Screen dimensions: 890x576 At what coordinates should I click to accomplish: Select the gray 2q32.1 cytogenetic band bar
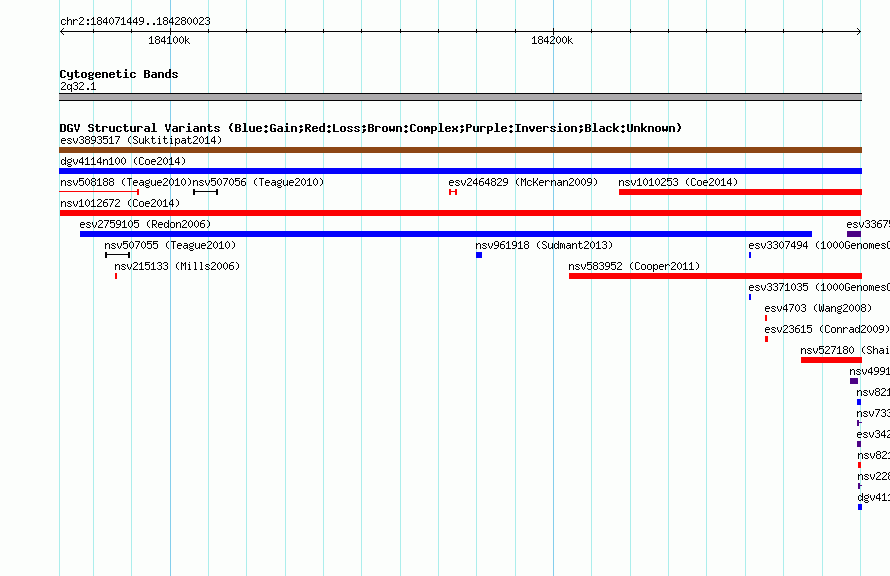coord(460,97)
